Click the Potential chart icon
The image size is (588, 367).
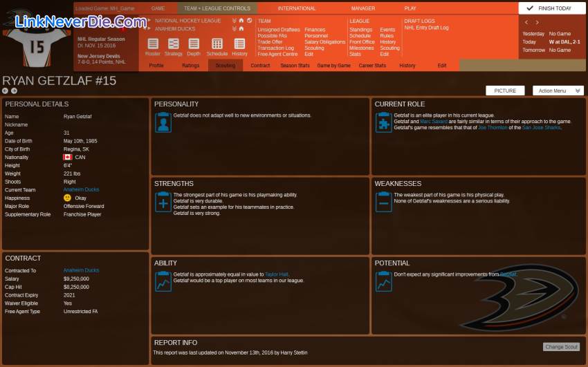click(384, 281)
